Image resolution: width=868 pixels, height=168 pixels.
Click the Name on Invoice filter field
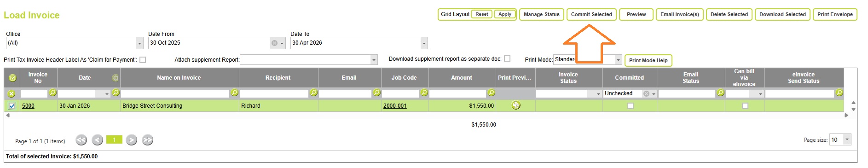click(x=175, y=93)
